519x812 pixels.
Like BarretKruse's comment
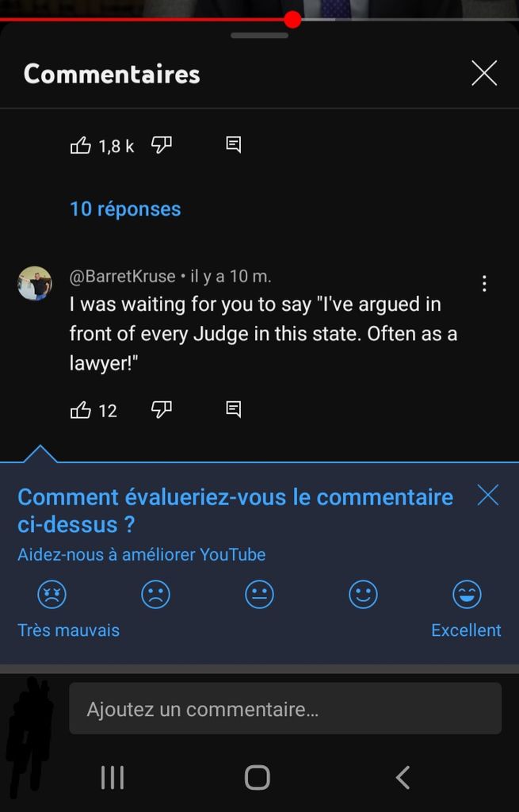[x=81, y=410]
